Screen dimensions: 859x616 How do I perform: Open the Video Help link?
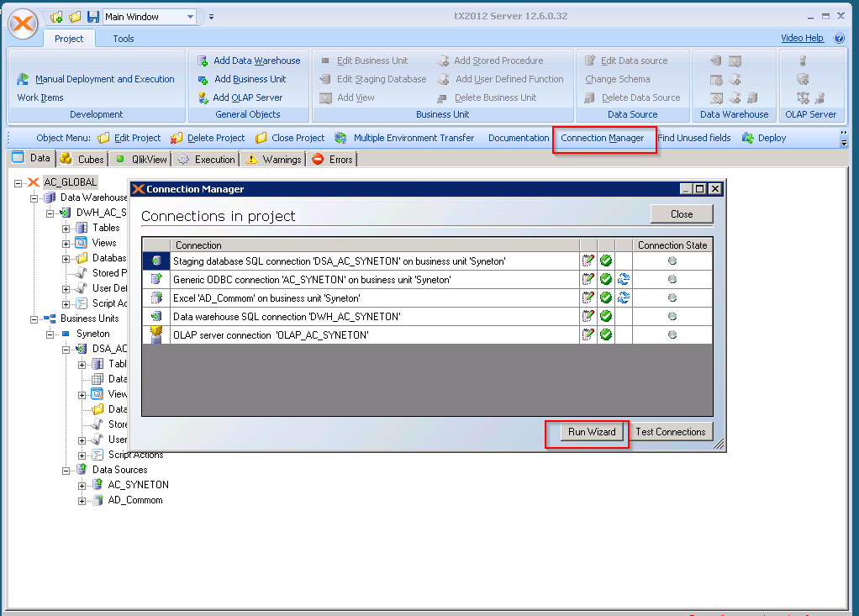(802, 38)
